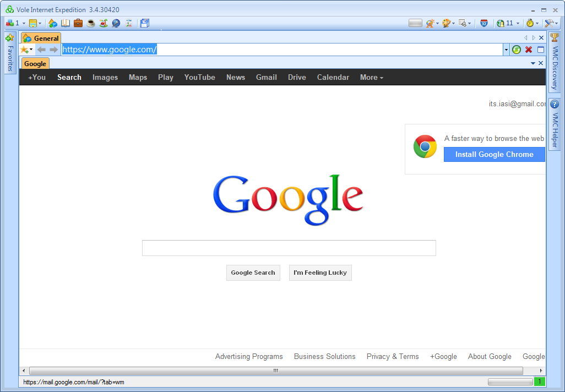The image size is (565, 392).
Task: Expand the More menu in Google bar
Action: [372, 77]
